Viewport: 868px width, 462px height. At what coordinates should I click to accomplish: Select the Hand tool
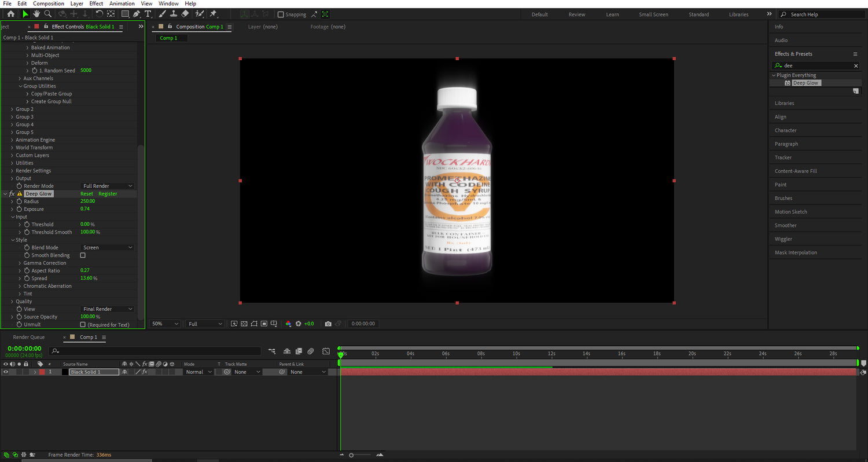(36, 14)
